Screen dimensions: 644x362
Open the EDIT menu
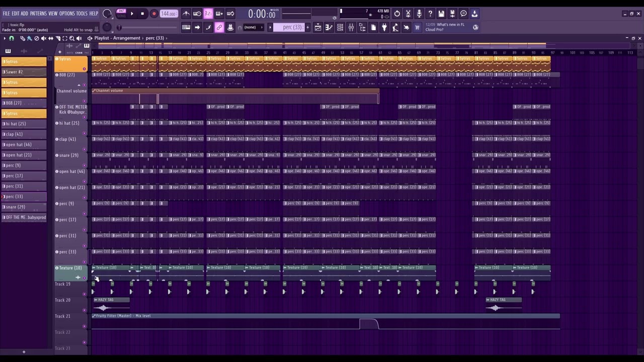click(x=15, y=14)
